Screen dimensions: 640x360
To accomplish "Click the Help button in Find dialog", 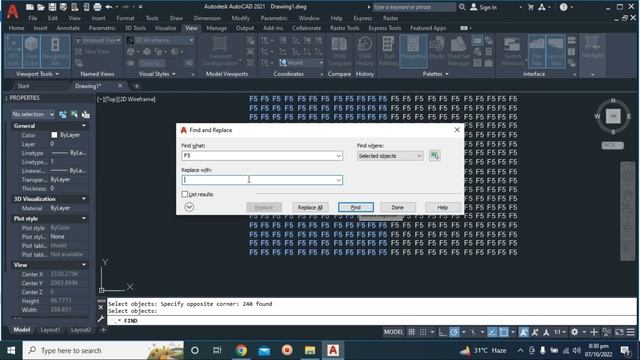I will (442, 207).
